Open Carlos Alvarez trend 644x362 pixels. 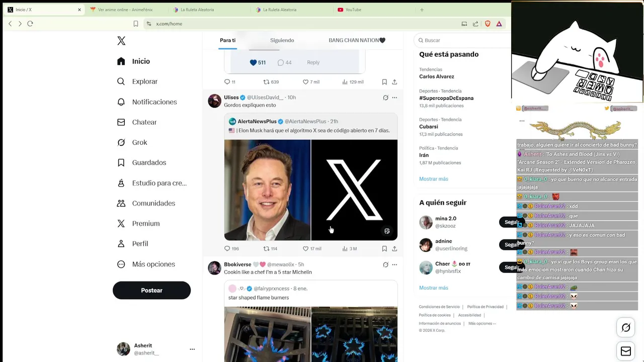437,76
